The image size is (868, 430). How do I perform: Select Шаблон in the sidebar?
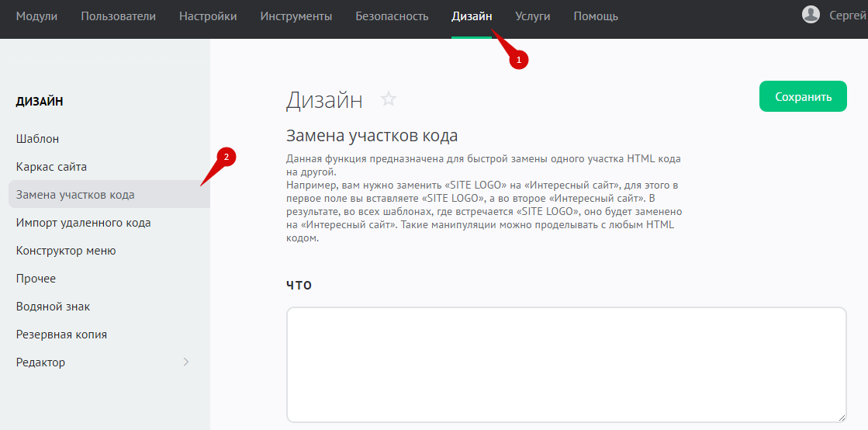click(37, 139)
